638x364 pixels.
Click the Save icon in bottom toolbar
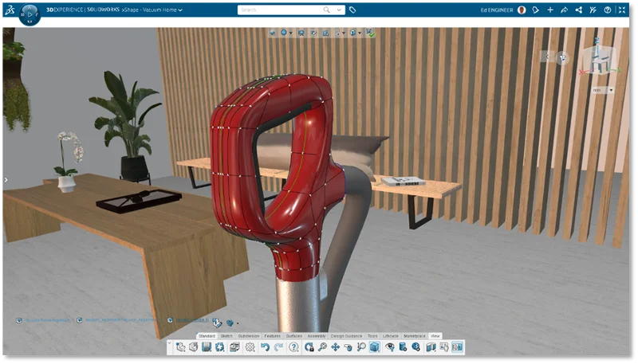(206, 347)
